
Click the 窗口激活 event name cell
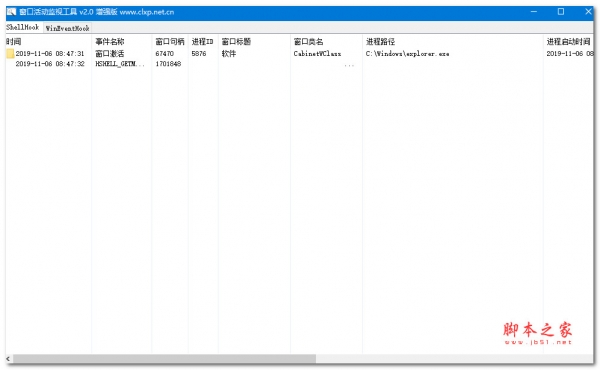pos(109,54)
